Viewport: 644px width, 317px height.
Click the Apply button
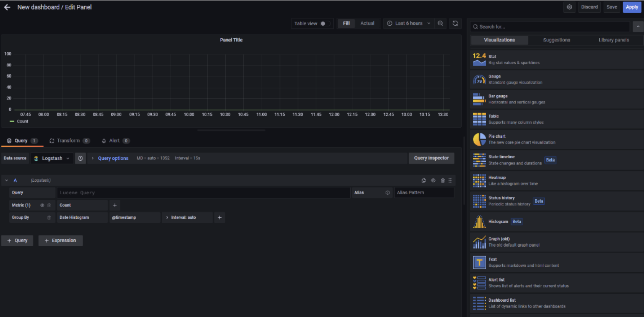tap(632, 7)
